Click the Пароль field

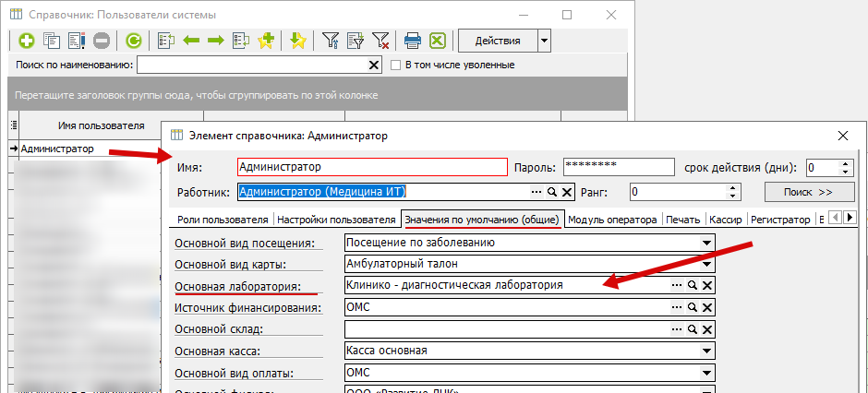coord(619,166)
